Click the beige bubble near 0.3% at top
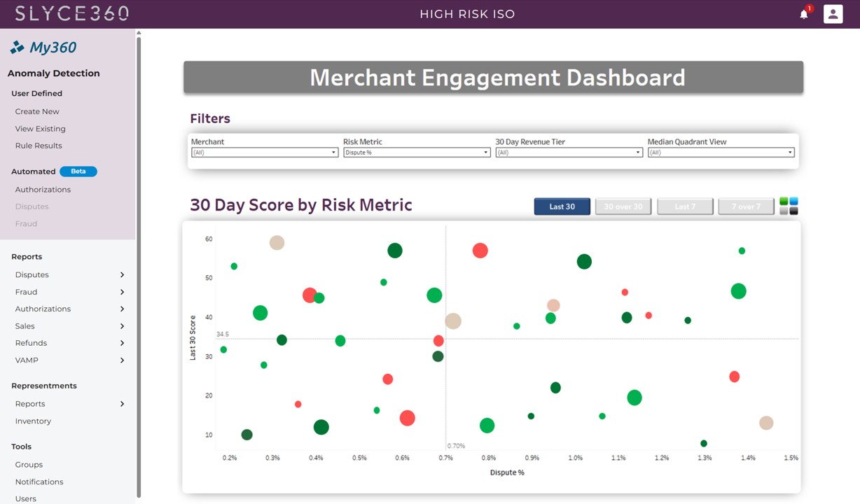This screenshot has height=504, width=860. pyautogui.click(x=277, y=243)
